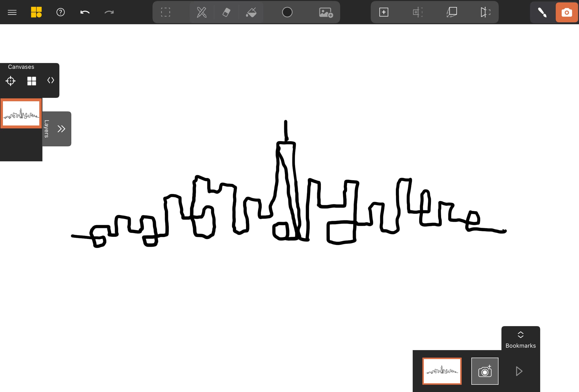Collapse Canvases panel with angle brackets

point(51,80)
